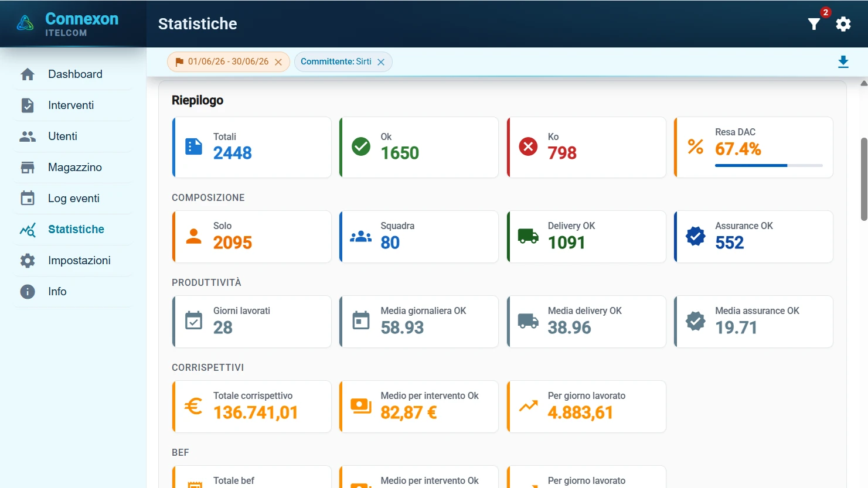The height and width of the screenshot is (488, 868).
Task: Select Statistiche menu item
Action: click(73, 230)
